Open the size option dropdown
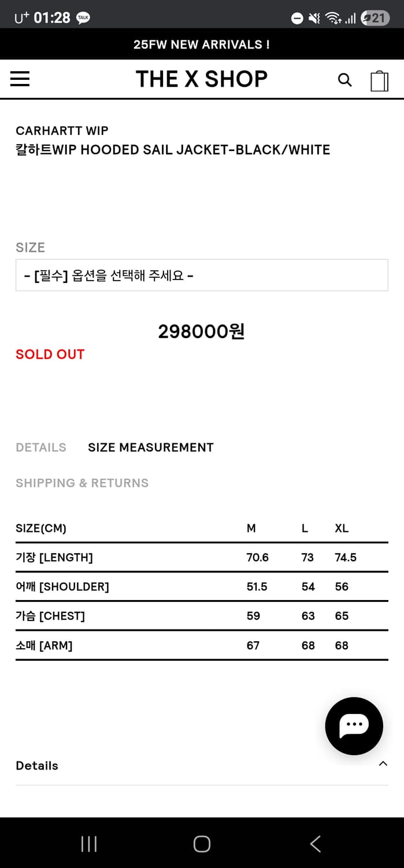This screenshot has width=404, height=868. point(202,275)
